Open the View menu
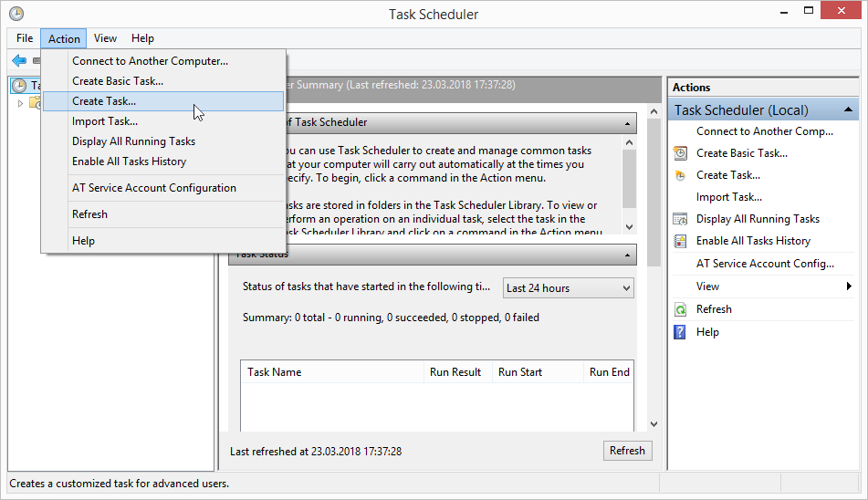 pos(105,38)
